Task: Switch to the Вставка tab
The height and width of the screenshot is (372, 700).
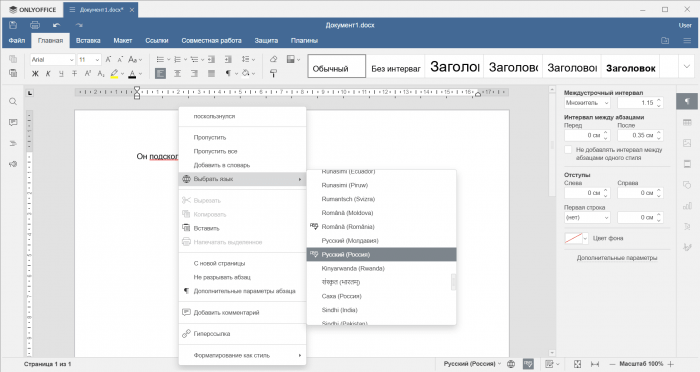Action: coord(88,40)
